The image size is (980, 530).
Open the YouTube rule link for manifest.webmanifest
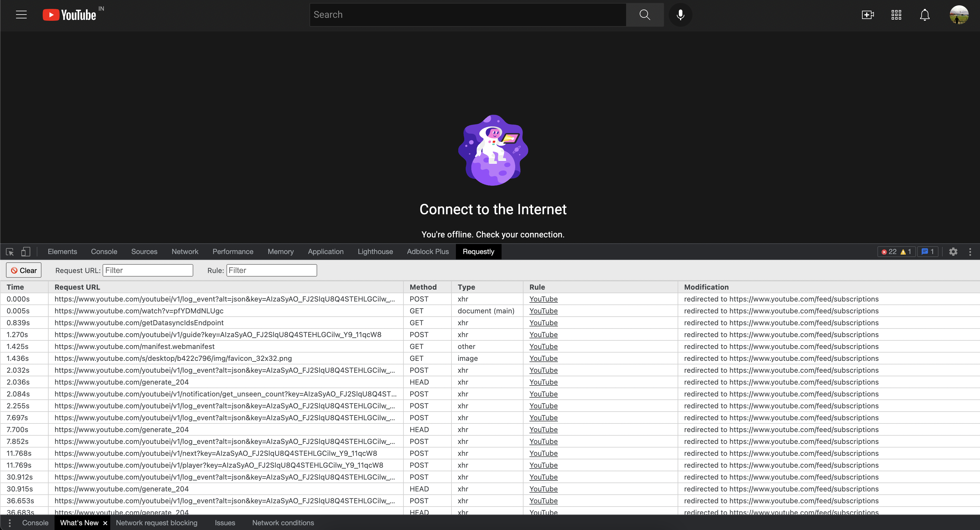(543, 347)
